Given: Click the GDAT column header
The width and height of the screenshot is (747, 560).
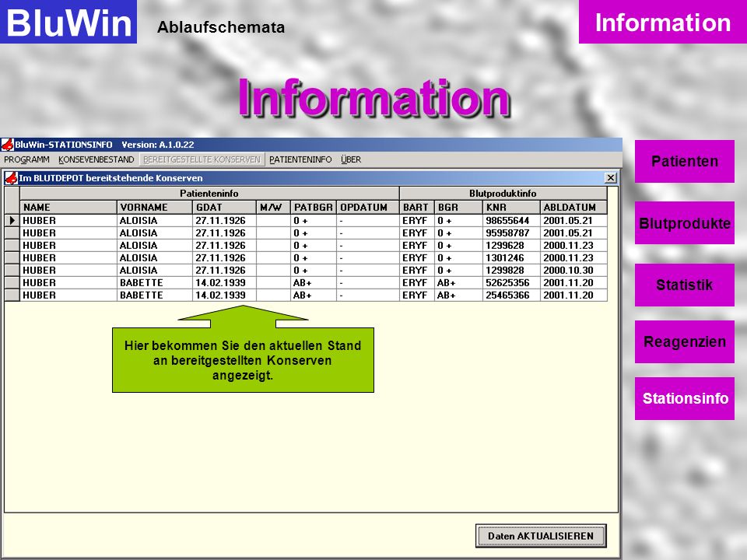Looking at the screenshot, I should click(224, 207).
